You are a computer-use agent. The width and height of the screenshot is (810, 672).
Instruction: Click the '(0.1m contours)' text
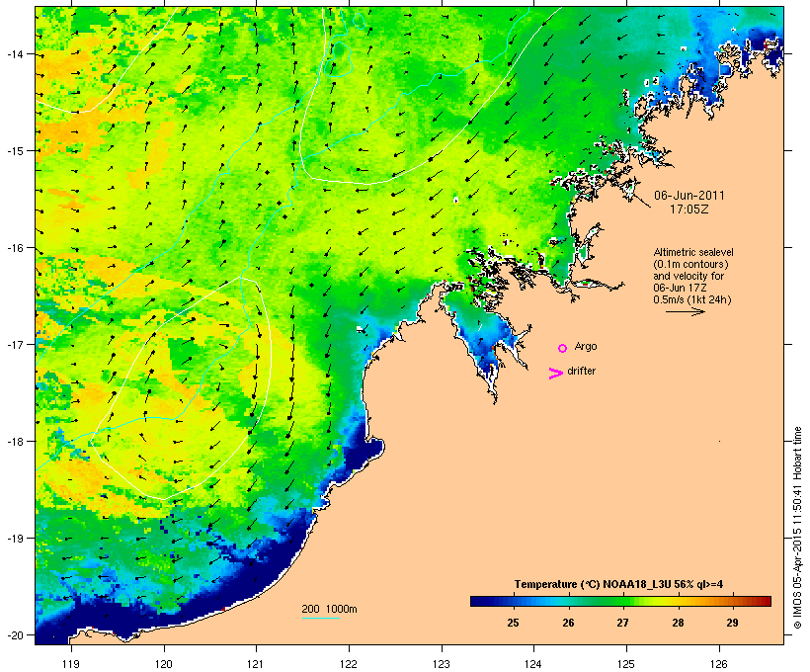coord(690,264)
